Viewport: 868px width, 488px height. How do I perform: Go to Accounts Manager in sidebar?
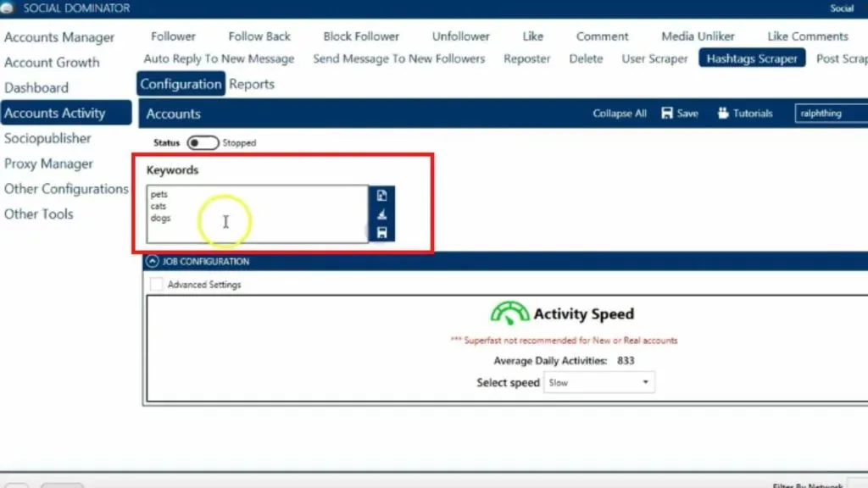coord(59,37)
